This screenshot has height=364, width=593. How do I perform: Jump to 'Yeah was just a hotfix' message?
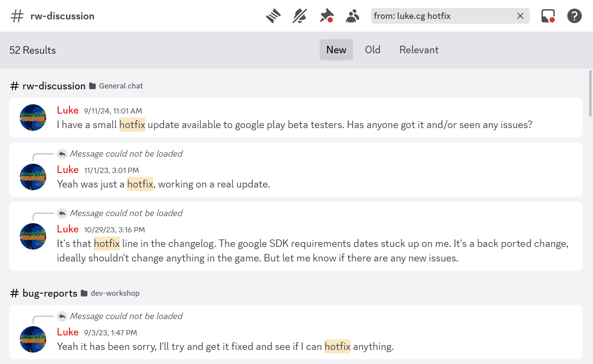pos(296,169)
